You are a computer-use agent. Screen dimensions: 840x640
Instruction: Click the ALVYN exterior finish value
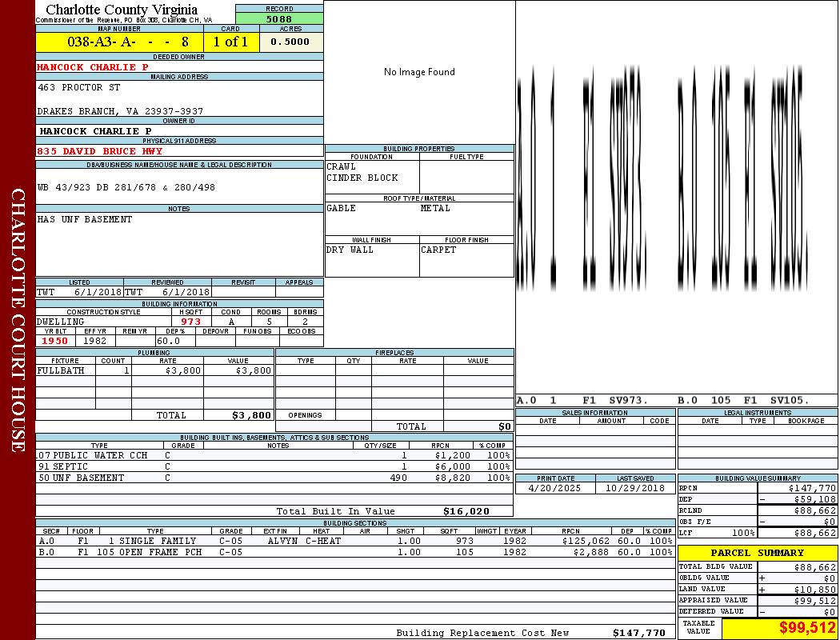[x=282, y=542]
